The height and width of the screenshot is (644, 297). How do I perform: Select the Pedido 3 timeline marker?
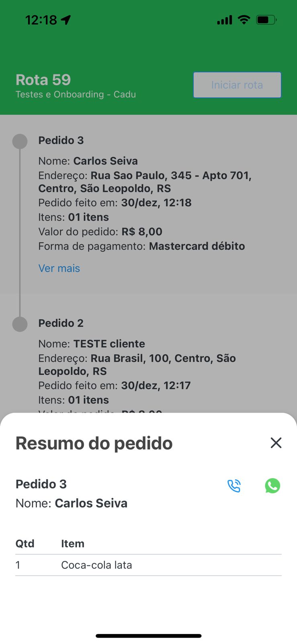pos(20,141)
